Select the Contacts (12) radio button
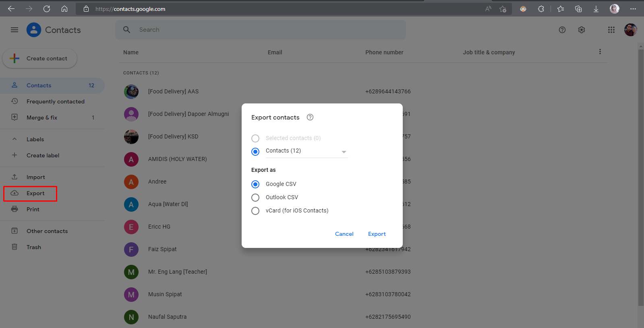644x328 pixels. (x=255, y=152)
